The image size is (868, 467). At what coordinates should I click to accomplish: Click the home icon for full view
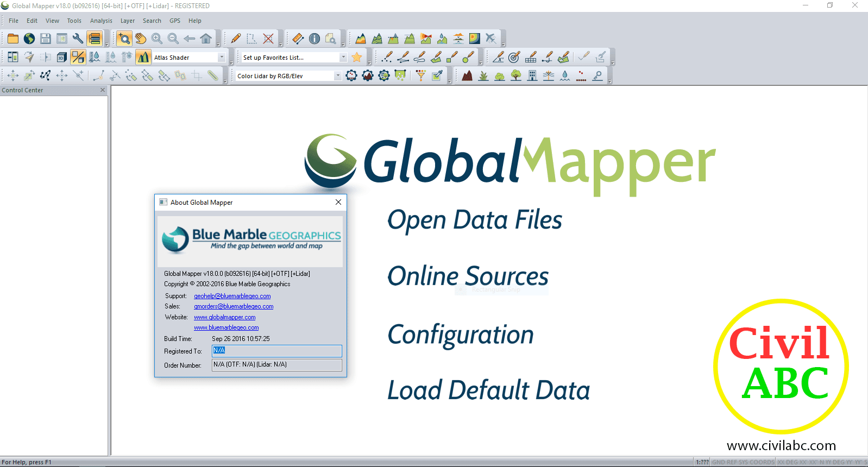(206, 39)
